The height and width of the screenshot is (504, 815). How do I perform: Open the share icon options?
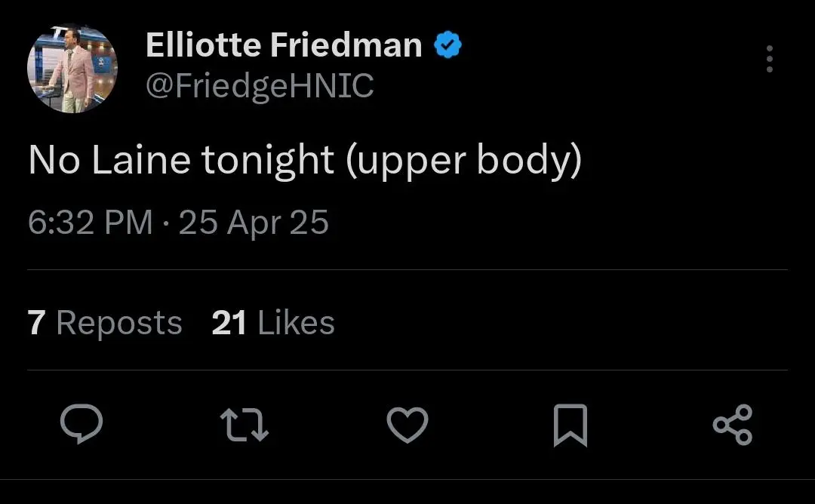(x=733, y=425)
